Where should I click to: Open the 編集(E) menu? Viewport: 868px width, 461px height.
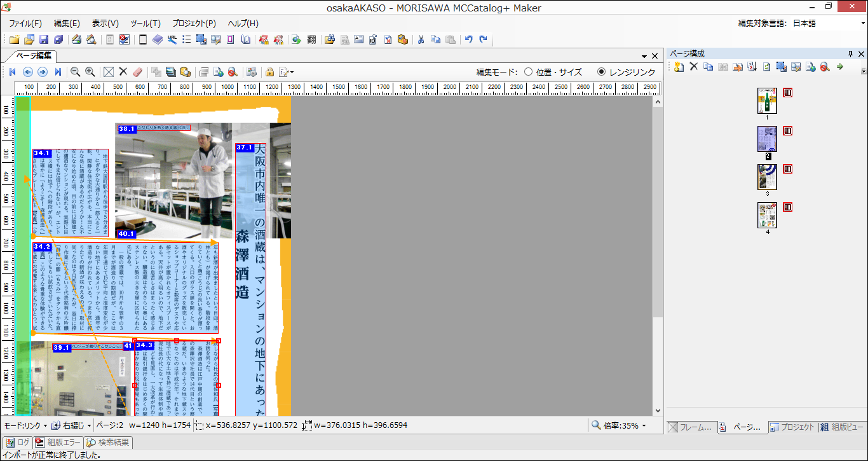[x=67, y=24]
